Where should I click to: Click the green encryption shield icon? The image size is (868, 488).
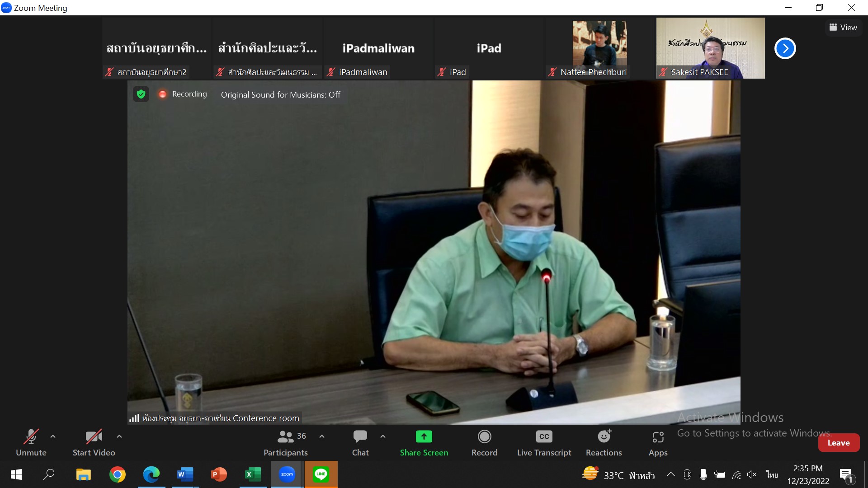tap(141, 94)
